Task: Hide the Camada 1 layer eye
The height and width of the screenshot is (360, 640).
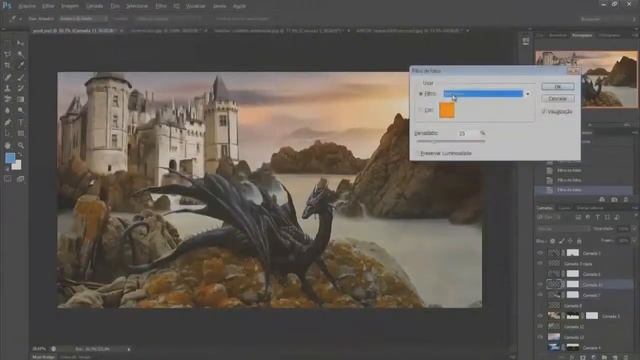Action: (540, 253)
